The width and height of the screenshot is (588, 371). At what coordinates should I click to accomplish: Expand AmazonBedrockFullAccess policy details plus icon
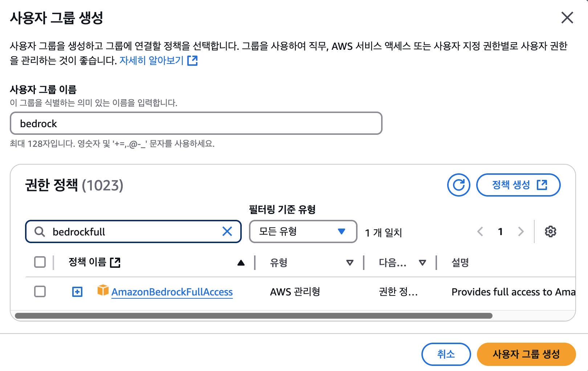(x=77, y=292)
